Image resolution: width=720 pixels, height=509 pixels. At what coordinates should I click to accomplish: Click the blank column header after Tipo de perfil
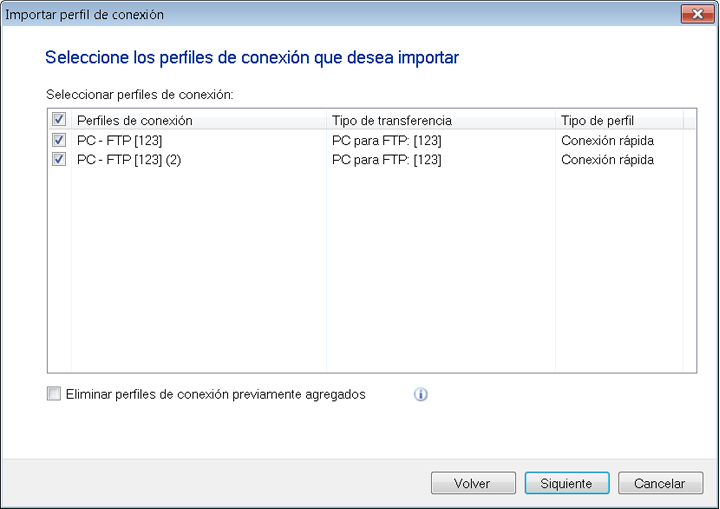693,120
